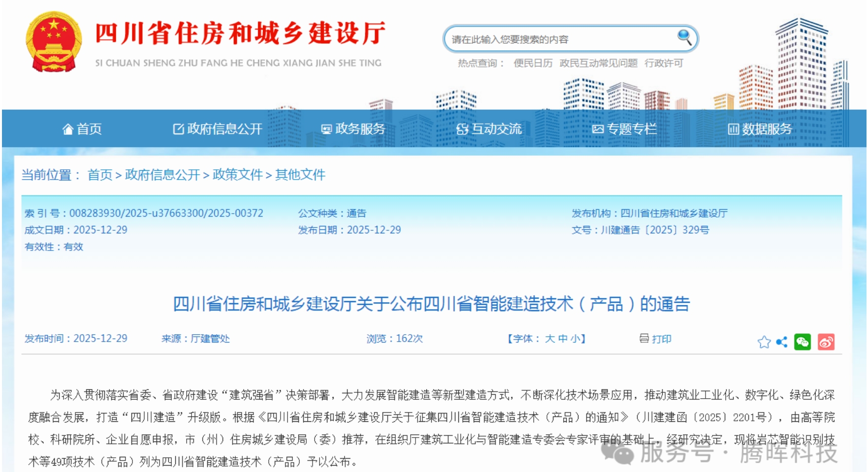Share via red Weibo icon

coord(826,342)
